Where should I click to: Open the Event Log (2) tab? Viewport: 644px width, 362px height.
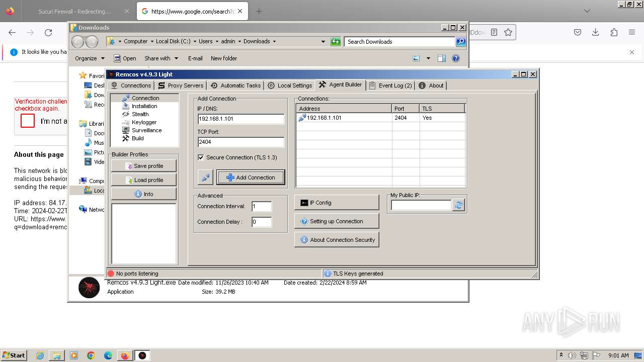tap(390, 85)
